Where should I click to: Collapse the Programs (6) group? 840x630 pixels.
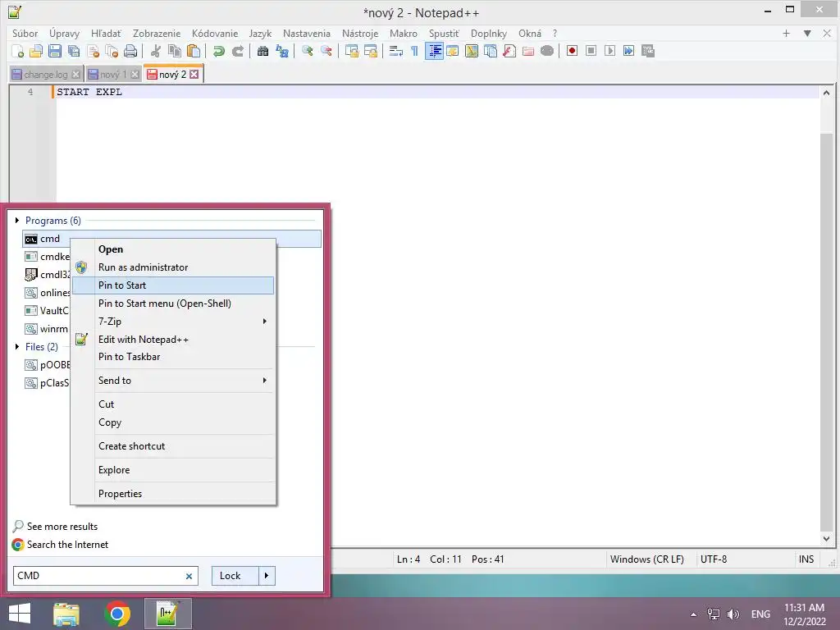(x=17, y=220)
